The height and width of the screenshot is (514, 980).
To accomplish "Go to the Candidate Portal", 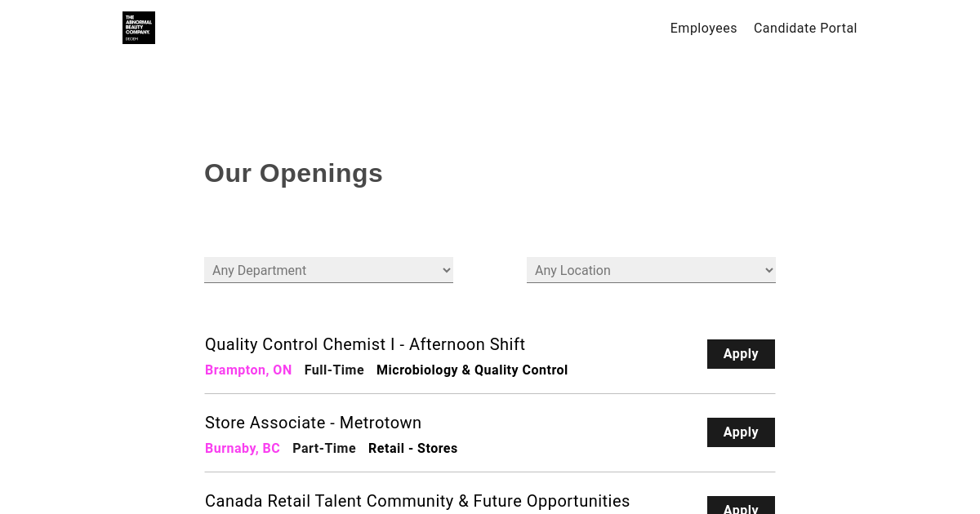I will point(805,28).
